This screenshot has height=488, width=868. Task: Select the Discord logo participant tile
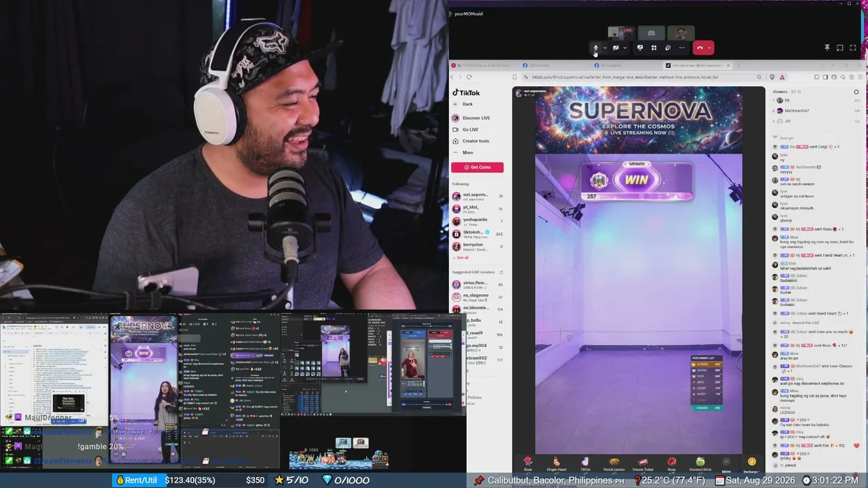651,33
